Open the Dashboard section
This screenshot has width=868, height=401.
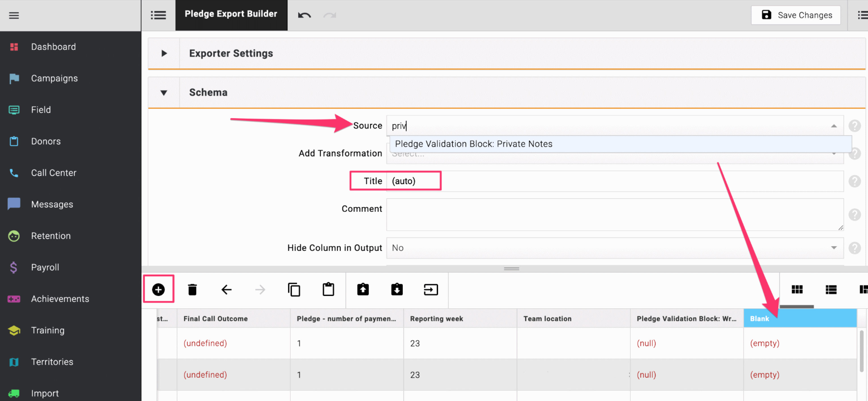53,47
